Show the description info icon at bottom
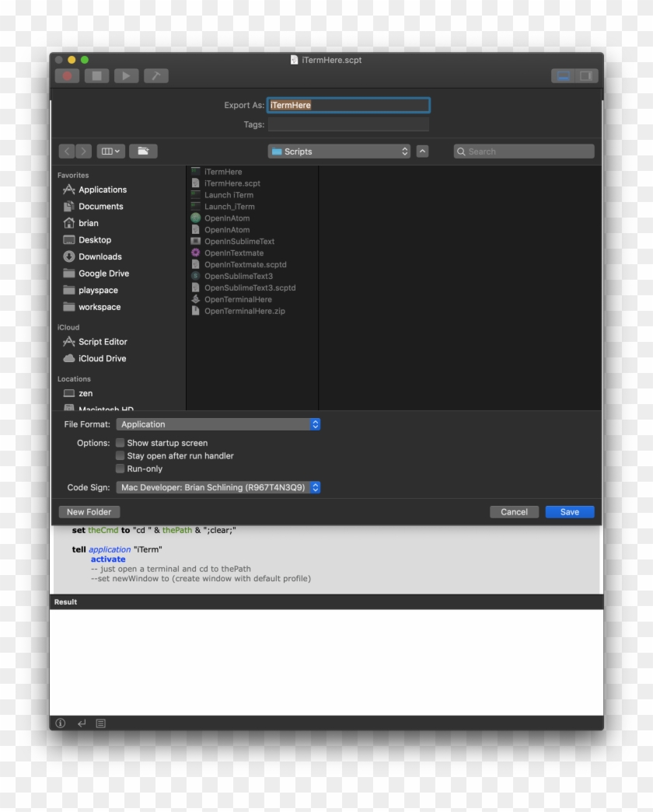The image size is (653, 812). point(61,723)
